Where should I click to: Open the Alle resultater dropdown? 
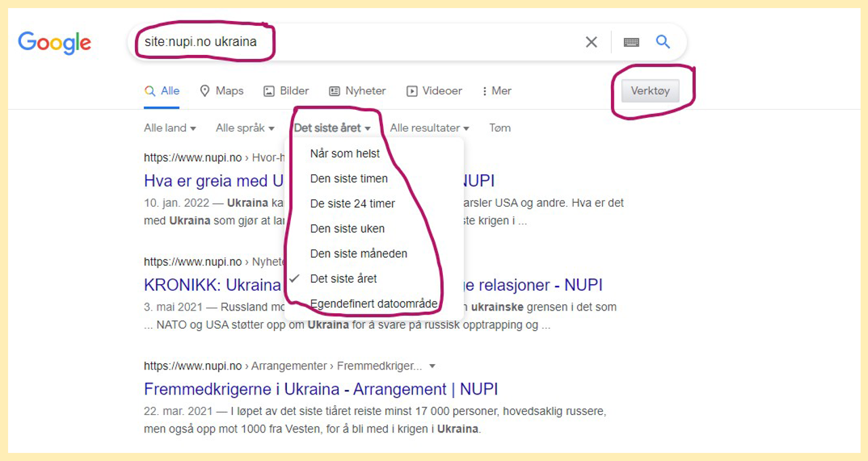[x=429, y=127]
